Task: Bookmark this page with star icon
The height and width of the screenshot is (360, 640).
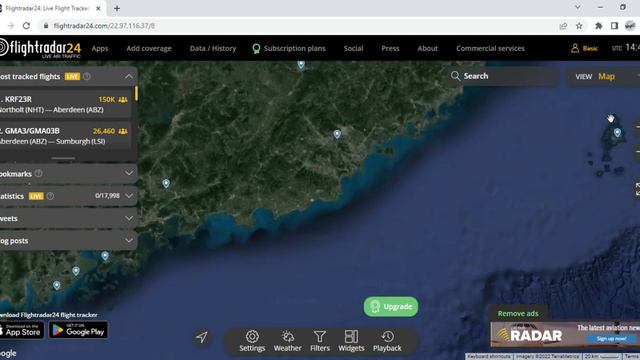Action: click(579, 26)
